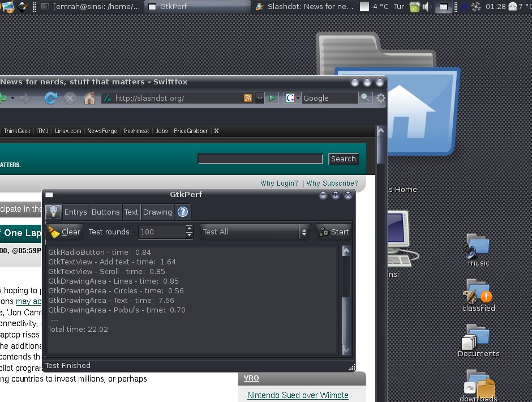
Task: Click the 'Test Finished' status bar text
Action: (68, 366)
